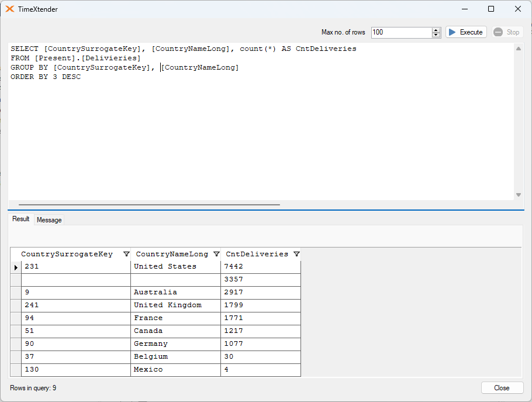Screen dimensions: 532x402
Task: Select the France cell
Action: [175, 318]
